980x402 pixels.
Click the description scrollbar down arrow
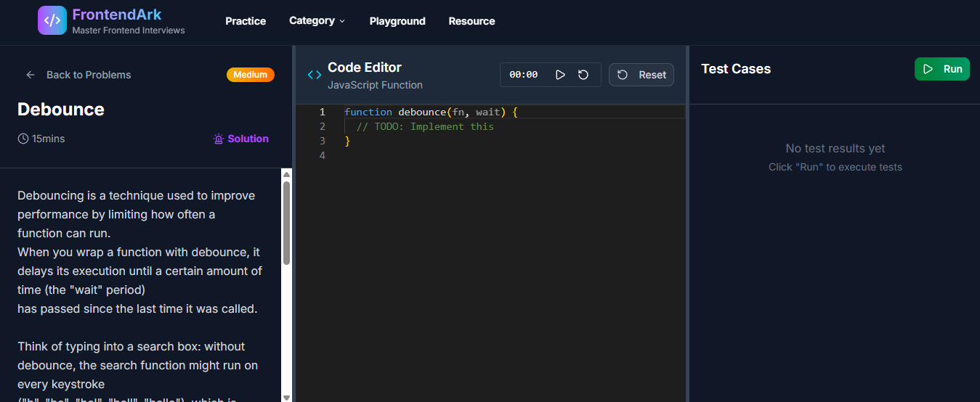pos(286,397)
